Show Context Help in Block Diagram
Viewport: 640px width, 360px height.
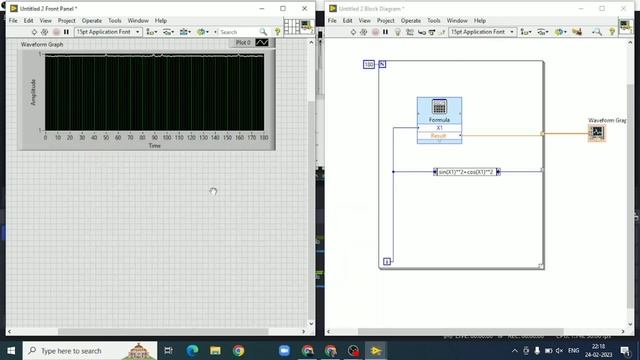coord(612,32)
